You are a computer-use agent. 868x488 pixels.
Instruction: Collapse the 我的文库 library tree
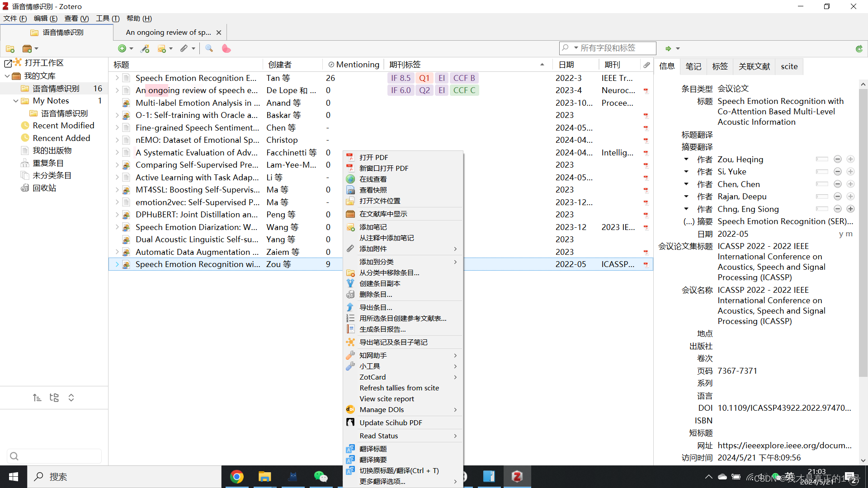[x=7, y=76]
